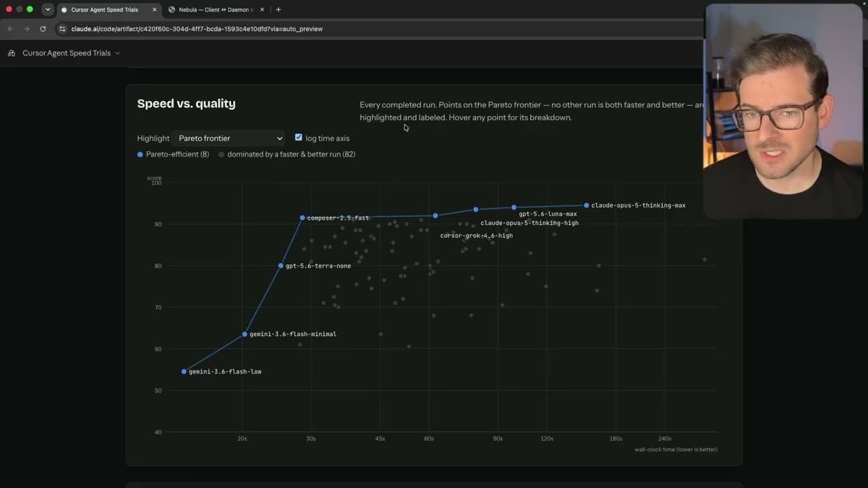The height and width of the screenshot is (488, 868).
Task: Click the Speed vs. quality heading
Action: tap(186, 104)
